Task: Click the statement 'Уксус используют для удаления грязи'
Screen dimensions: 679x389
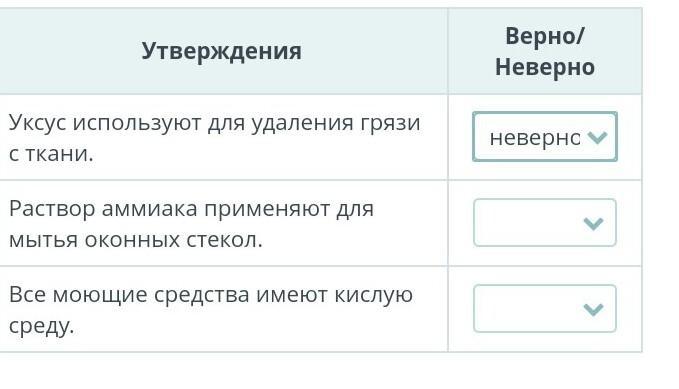Action: [x=214, y=123]
